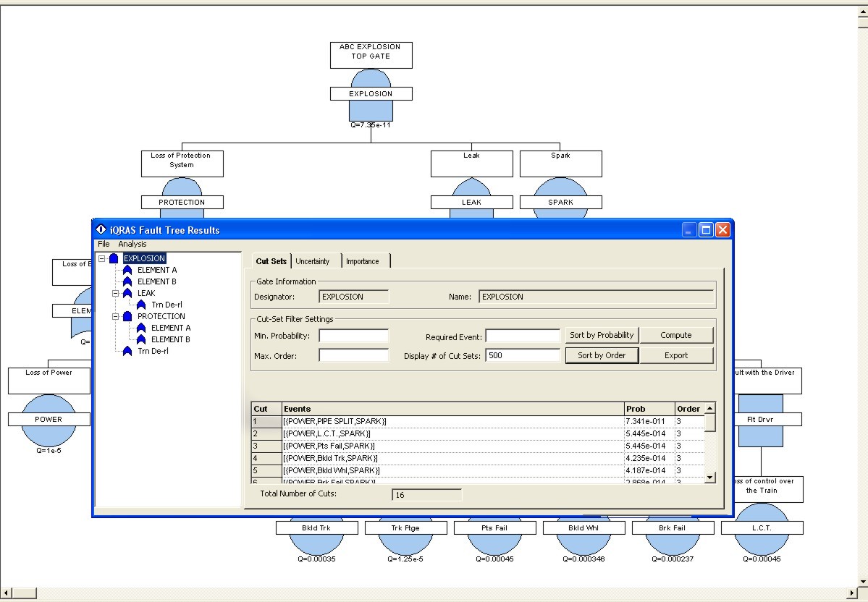Click the Order column header

coord(690,409)
